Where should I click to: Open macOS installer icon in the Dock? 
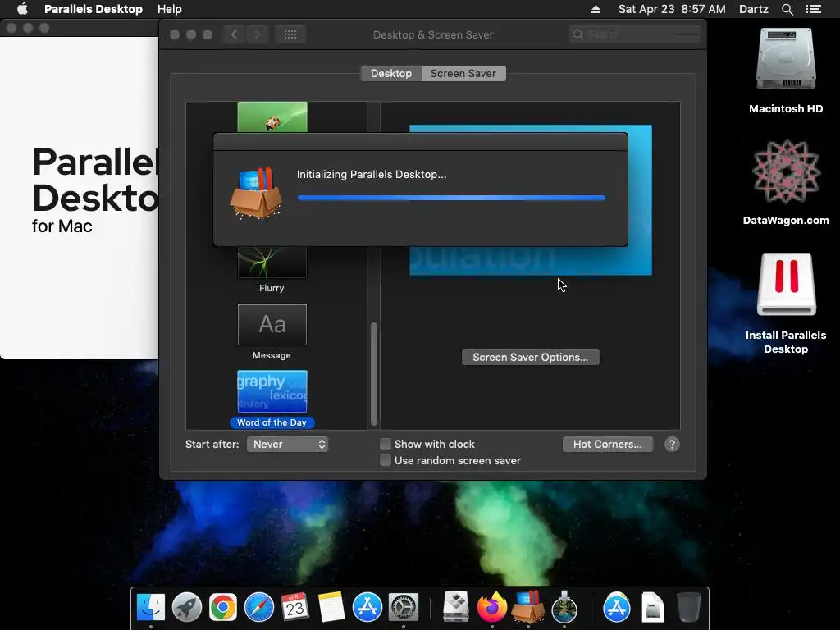click(x=564, y=608)
